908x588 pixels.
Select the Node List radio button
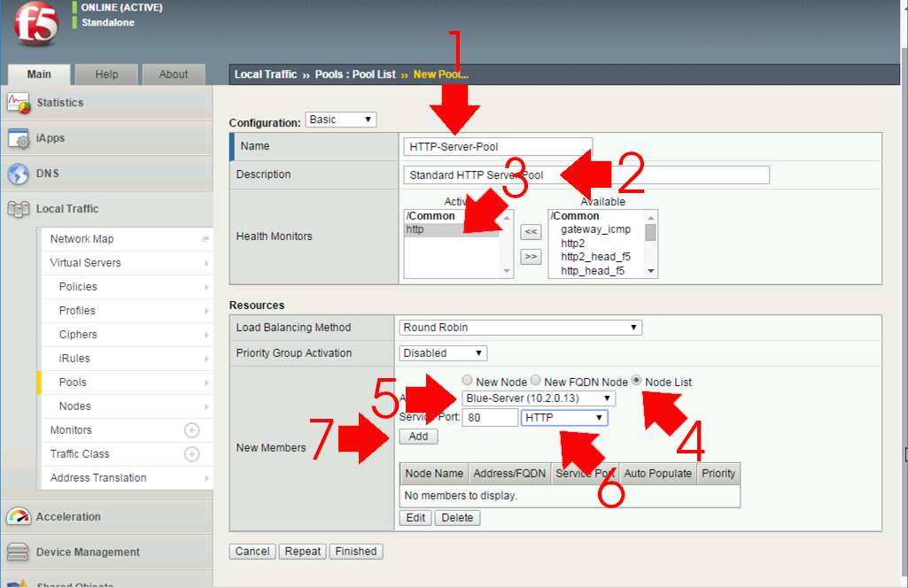coord(635,380)
